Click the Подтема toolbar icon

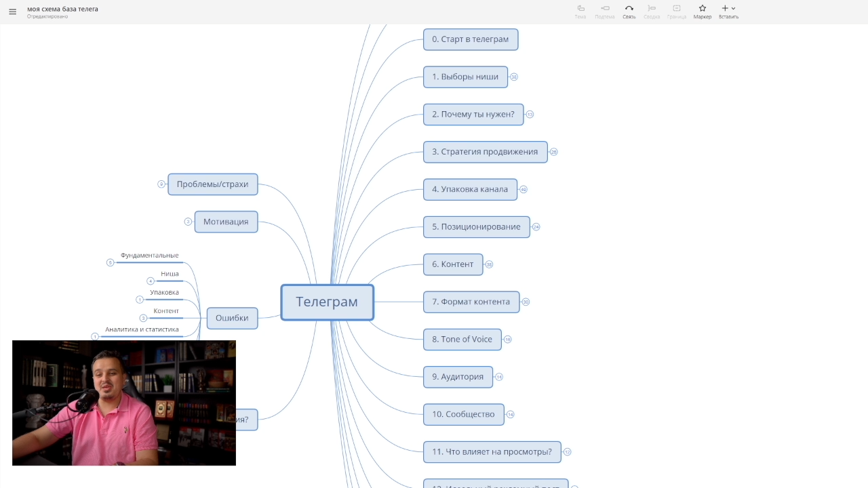[605, 12]
